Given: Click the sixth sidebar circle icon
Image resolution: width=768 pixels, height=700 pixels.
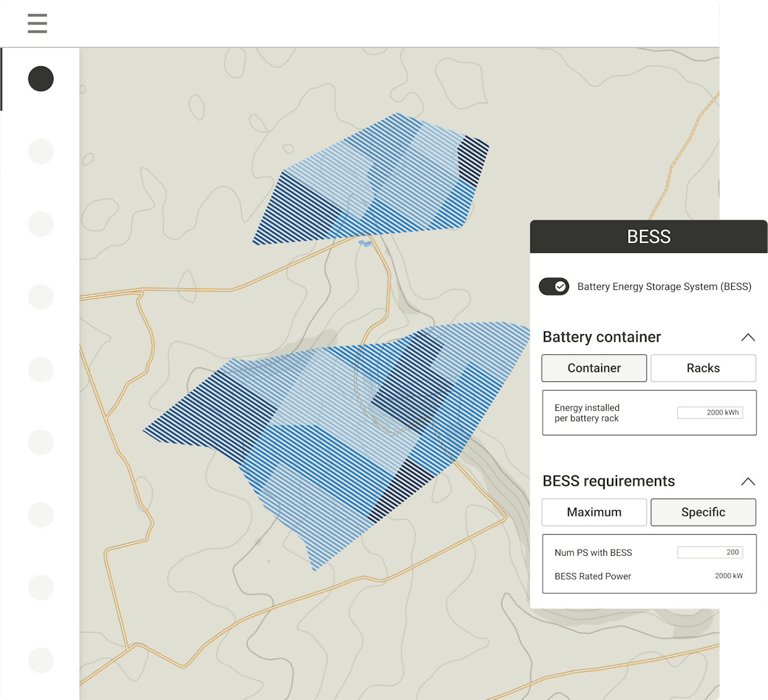Looking at the screenshot, I should [x=41, y=442].
